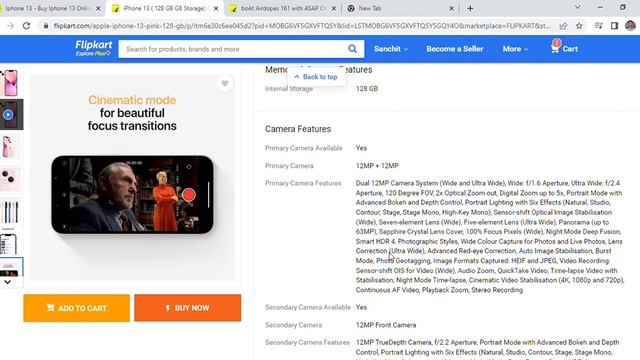640x360 pixels.
Task: Click the 12MP Front Camera value
Action: (x=386, y=325)
